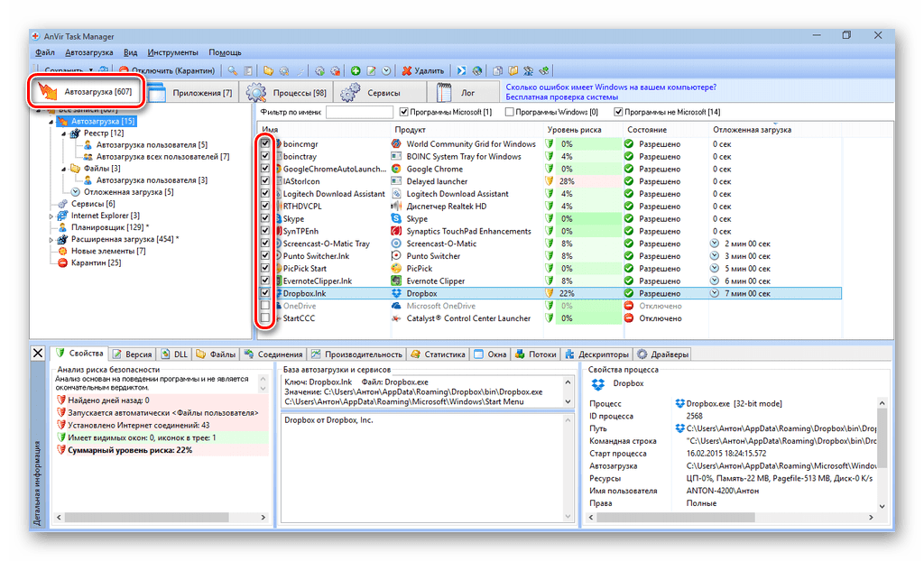Uncheck the boincmgr startup checkbox
Image resolution: width=924 pixels, height=561 pixels.
265,144
